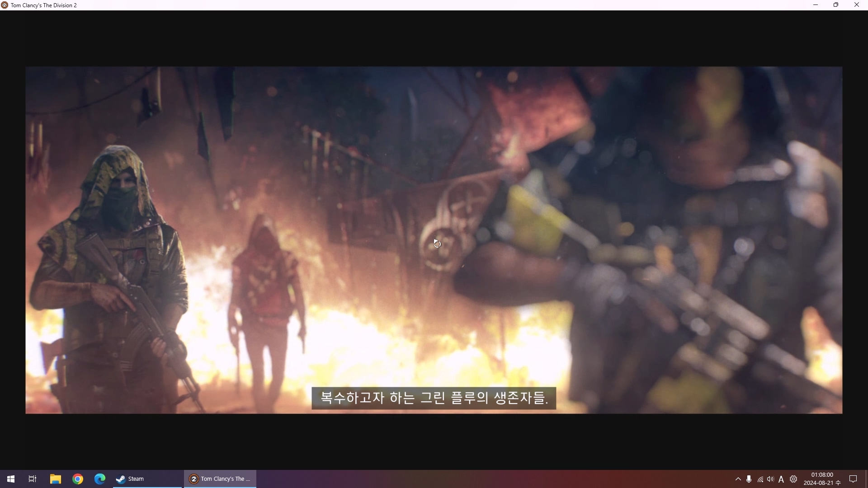Open the network status tray icon

coord(760,479)
